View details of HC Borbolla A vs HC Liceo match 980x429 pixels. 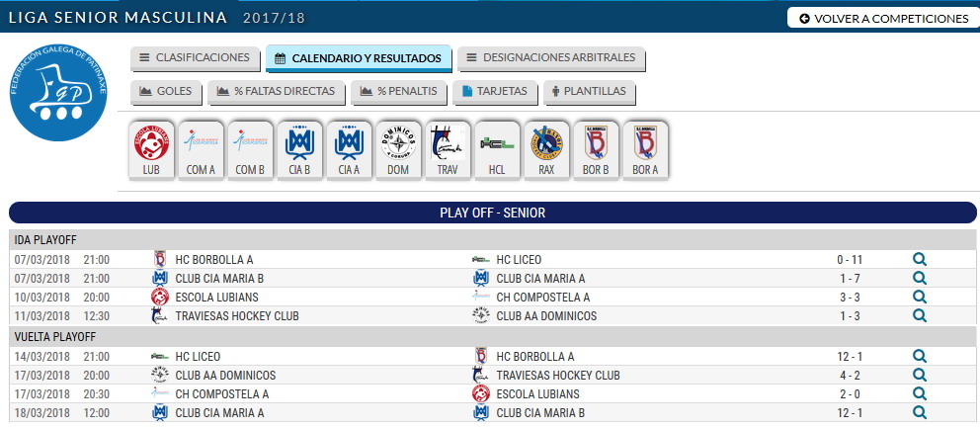point(919,259)
